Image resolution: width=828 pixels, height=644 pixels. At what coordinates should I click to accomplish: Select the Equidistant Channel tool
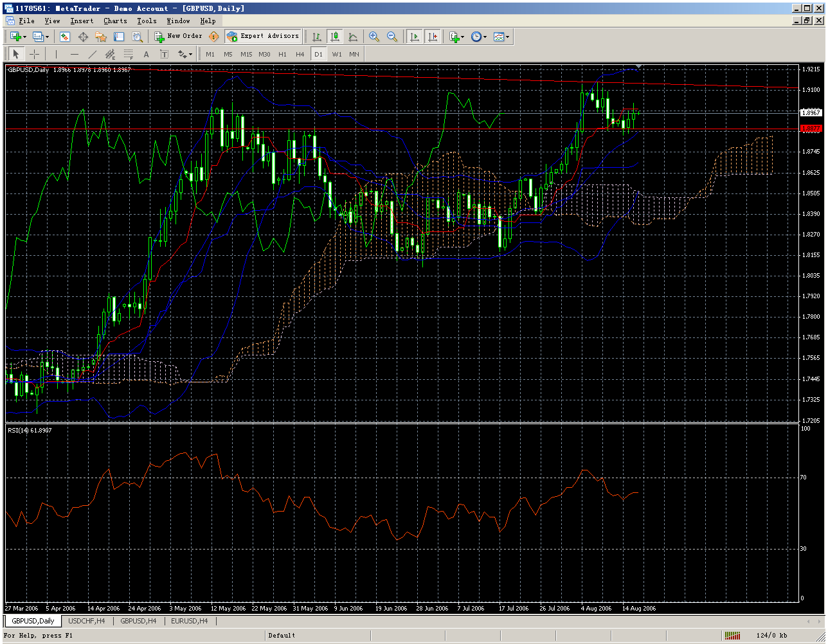pos(110,54)
